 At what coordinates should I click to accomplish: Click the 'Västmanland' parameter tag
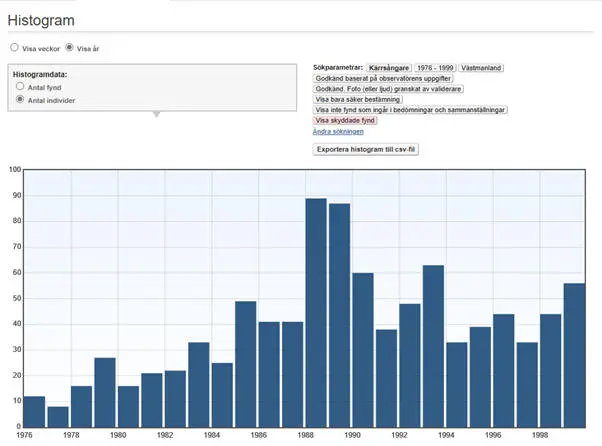point(481,67)
